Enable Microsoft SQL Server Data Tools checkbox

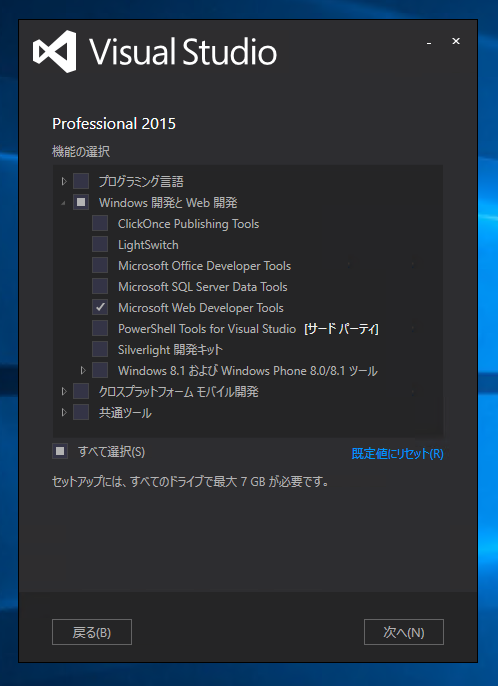point(100,286)
